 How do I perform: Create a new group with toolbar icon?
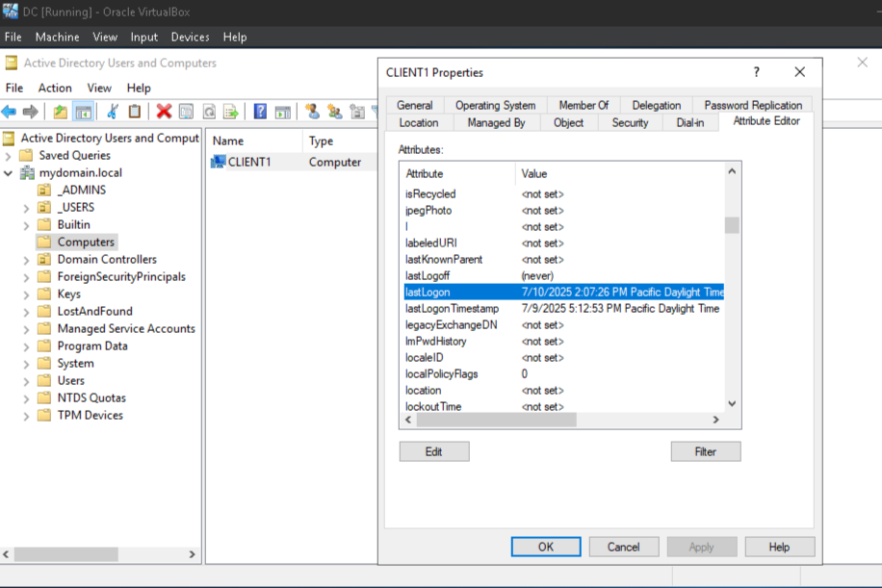click(x=335, y=112)
